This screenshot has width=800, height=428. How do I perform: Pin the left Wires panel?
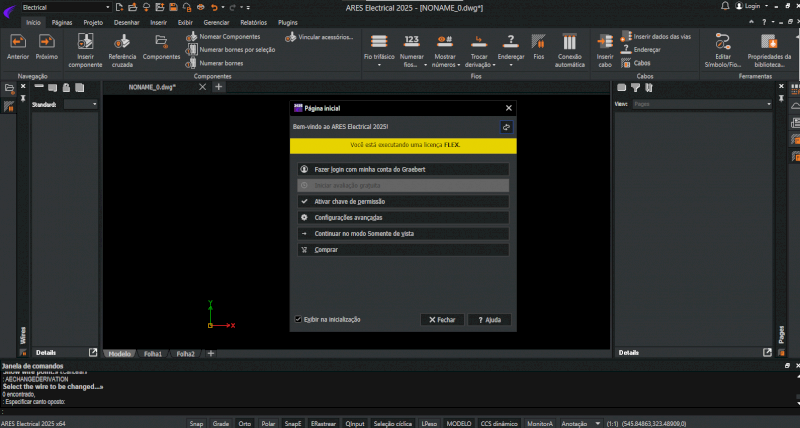(x=23, y=98)
